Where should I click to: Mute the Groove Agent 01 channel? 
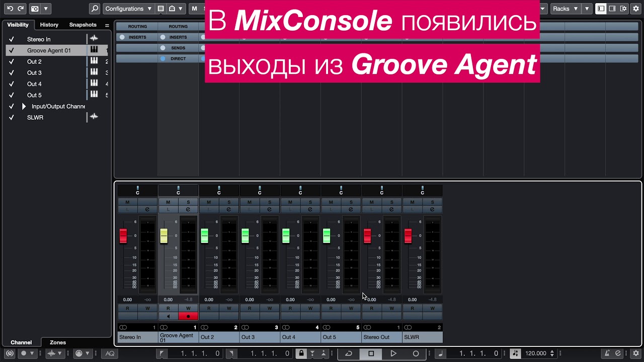pyautogui.click(x=168, y=202)
